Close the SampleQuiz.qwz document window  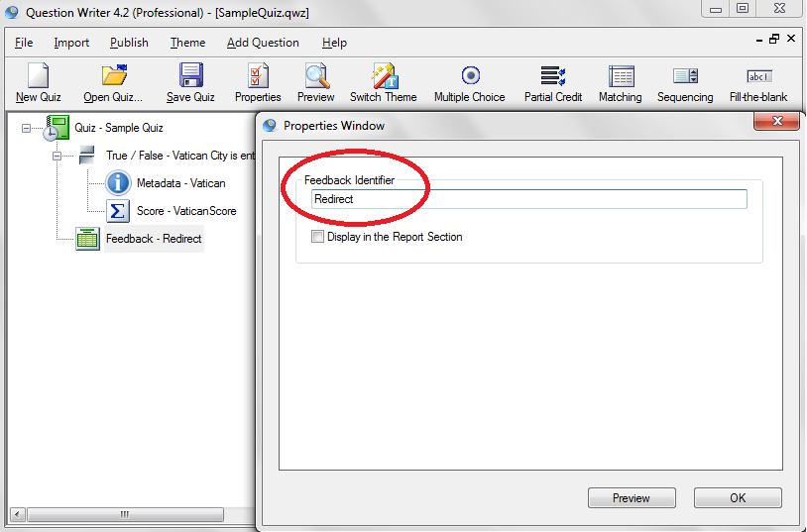[x=791, y=39]
